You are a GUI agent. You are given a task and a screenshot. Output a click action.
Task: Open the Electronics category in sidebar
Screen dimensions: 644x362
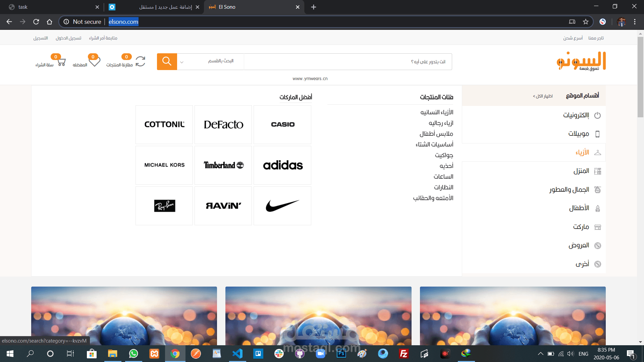tap(576, 115)
